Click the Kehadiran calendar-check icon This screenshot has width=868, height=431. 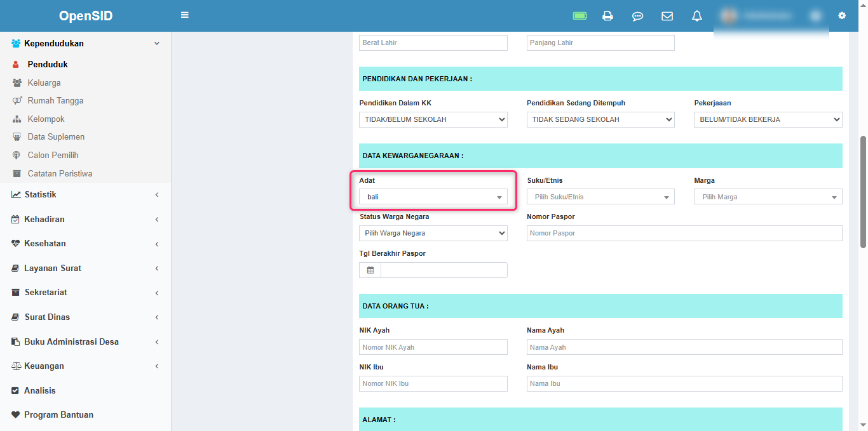point(16,220)
